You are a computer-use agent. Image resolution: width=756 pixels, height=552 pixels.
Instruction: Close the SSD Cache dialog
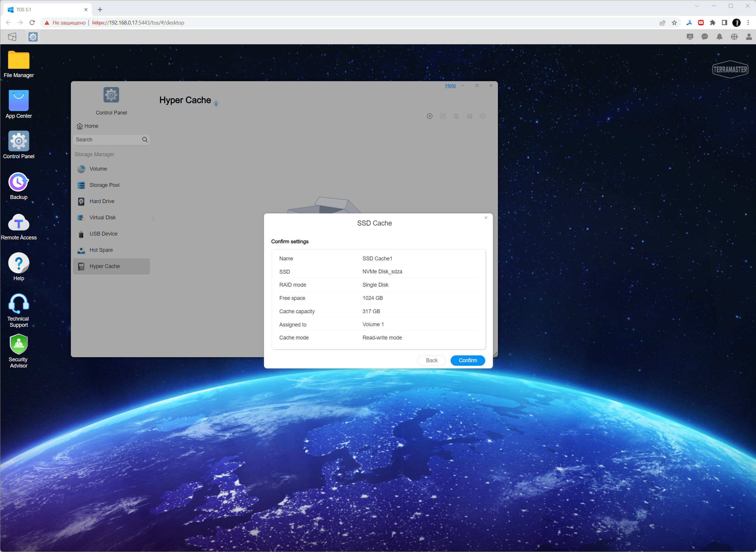click(x=485, y=218)
